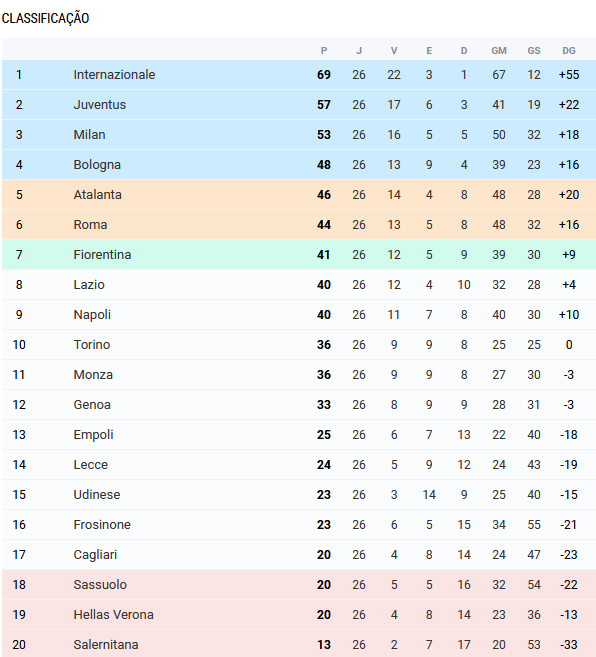The width and height of the screenshot is (596, 657).
Task: Open the Udinese row
Action: pyautogui.click(x=299, y=494)
